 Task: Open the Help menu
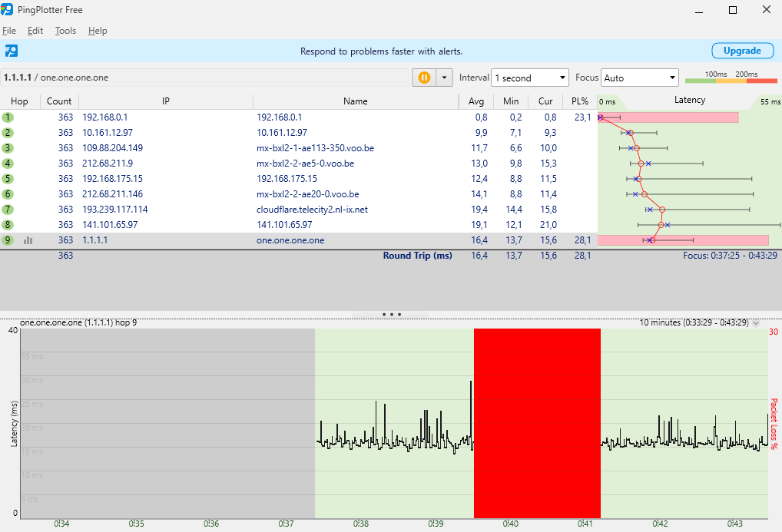[x=98, y=31]
